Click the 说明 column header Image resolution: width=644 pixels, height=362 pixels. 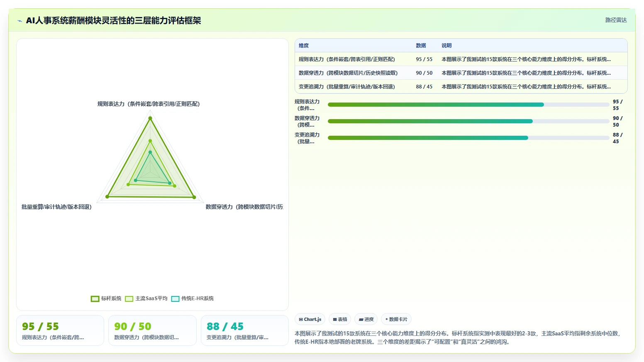tap(446, 46)
